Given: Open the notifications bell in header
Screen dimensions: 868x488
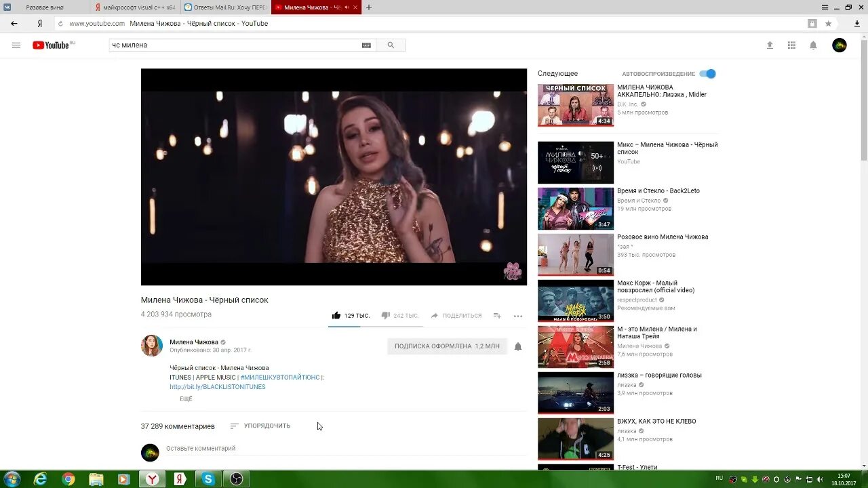Looking at the screenshot, I should tap(813, 45).
